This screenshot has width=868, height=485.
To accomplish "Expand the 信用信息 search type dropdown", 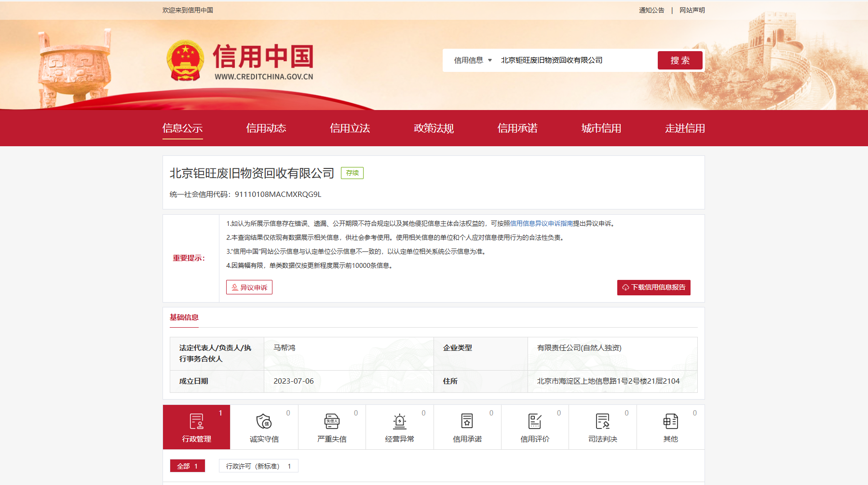I will [x=473, y=60].
